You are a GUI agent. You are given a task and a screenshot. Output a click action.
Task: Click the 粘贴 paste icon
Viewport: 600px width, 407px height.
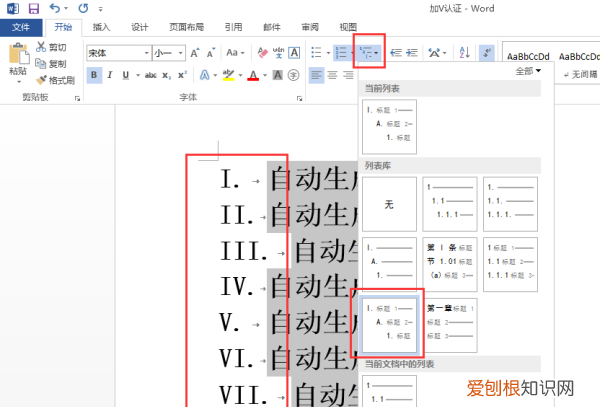click(18, 53)
